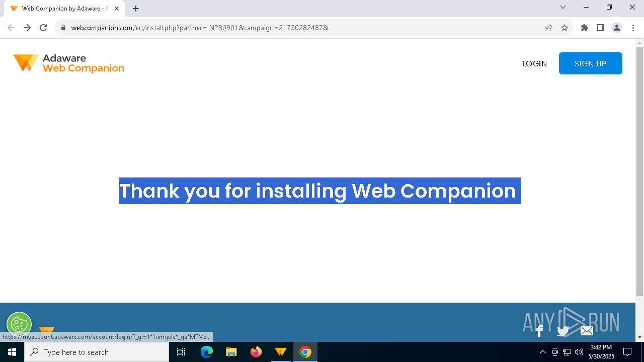Open the notification center icon
The image size is (644, 362).
[x=627, y=352]
